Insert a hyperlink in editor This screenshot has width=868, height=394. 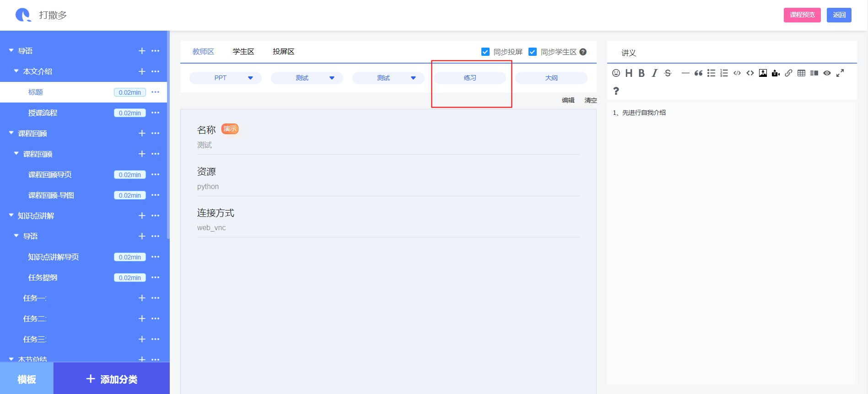point(788,73)
